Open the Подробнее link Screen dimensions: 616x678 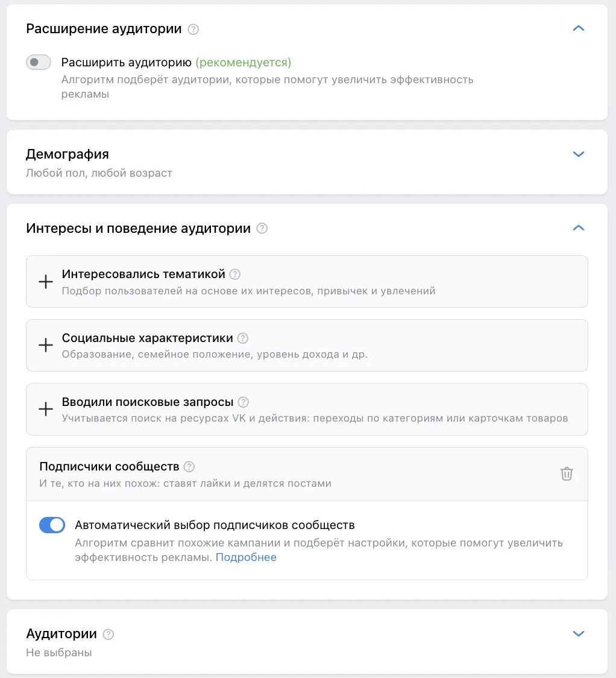pyautogui.click(x=246, y=557)
